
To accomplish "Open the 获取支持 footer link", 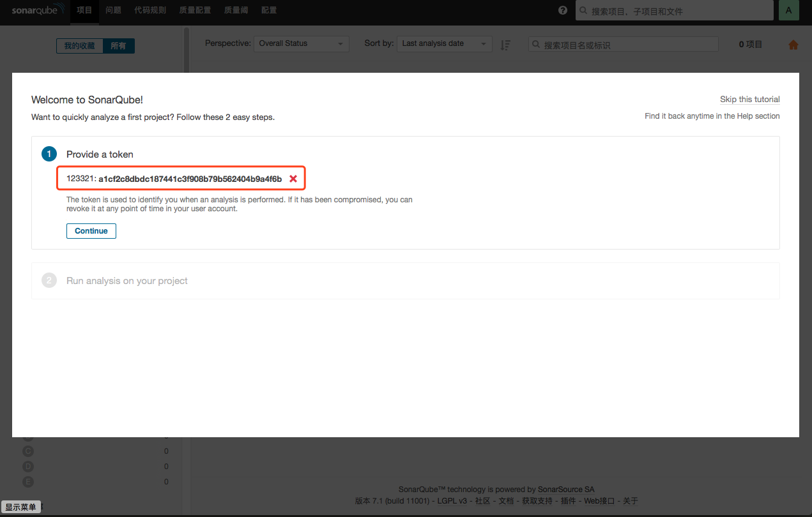I will (537, 501).
